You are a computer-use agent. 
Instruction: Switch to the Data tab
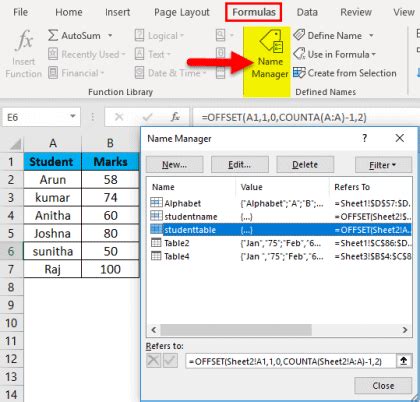pyautogui.click(x=307, y=12)
